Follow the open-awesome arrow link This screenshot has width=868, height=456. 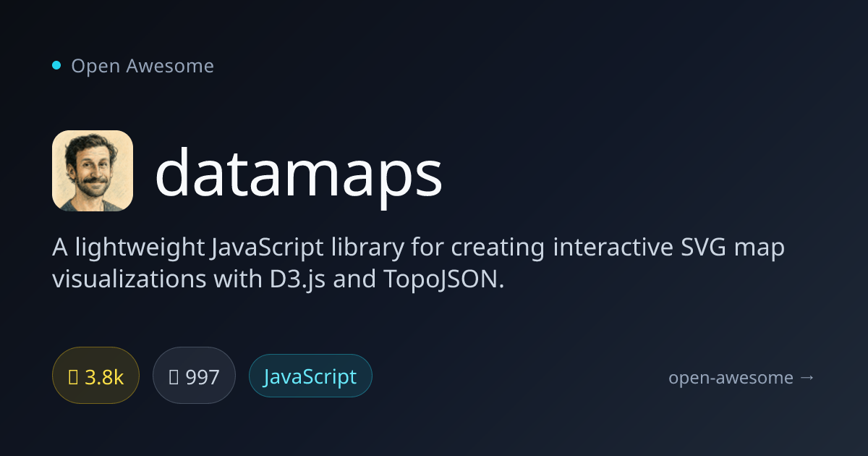741,377
